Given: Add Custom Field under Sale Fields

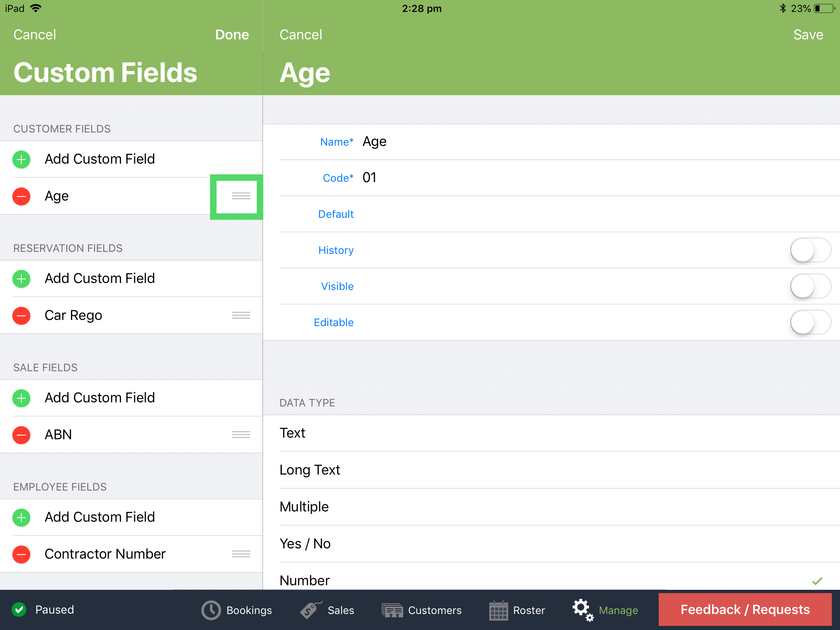Looking at the screenshot, I should tap(131, 398).
